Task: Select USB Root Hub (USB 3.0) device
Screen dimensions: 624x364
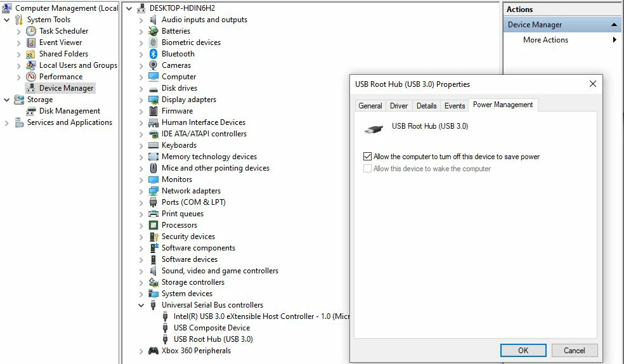Action: coord(213,339)
